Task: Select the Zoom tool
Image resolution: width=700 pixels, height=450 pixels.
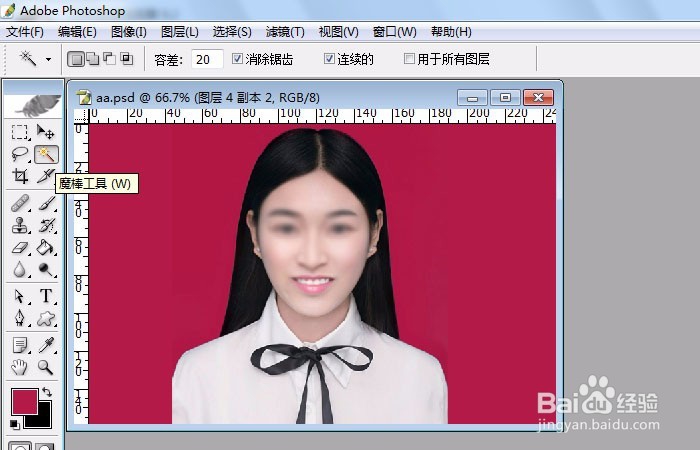Action: tap(46, 367)
